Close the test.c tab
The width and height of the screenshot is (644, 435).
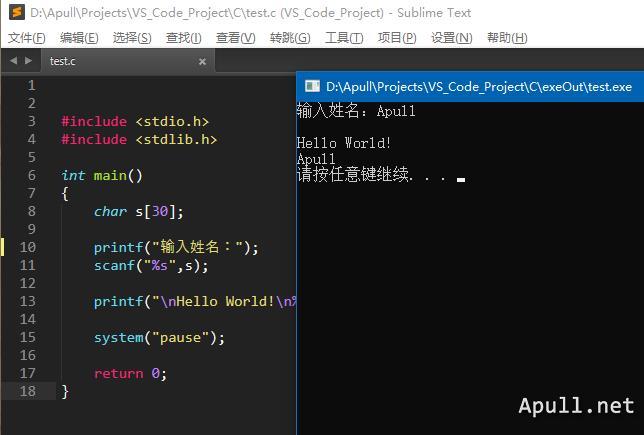[202, 62]
